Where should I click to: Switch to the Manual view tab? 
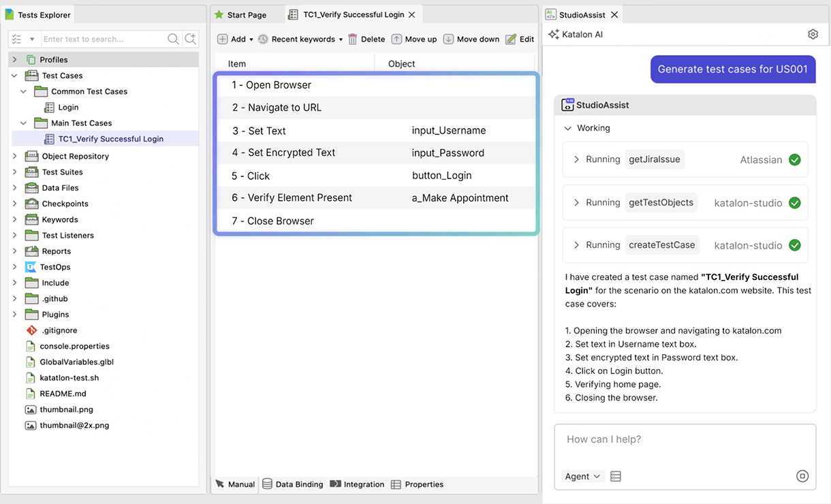(x=235, y=484)
